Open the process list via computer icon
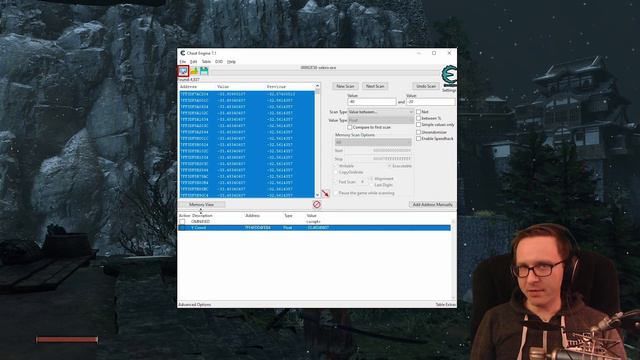 183,71
